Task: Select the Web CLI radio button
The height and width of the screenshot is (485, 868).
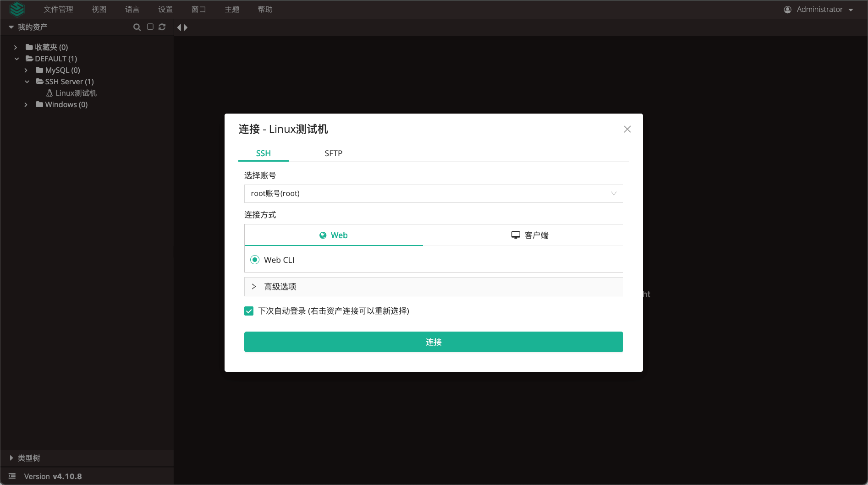Action: [255, 260]
